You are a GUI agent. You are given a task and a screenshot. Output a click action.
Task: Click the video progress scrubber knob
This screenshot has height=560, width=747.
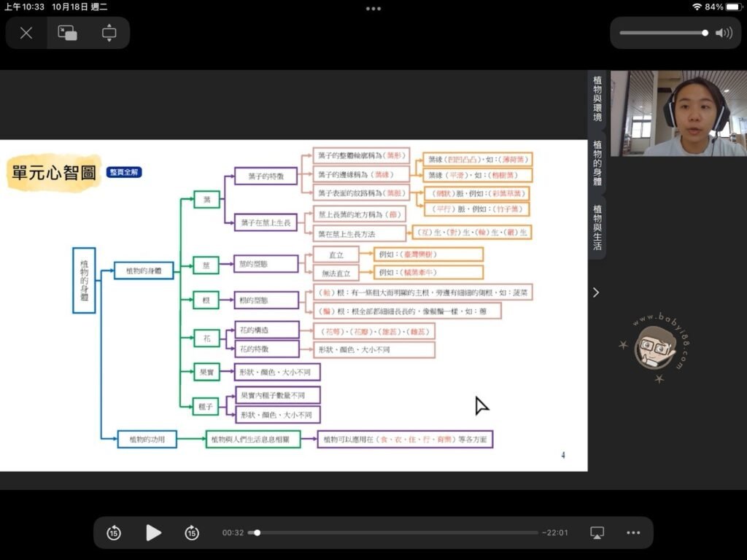point(257,532)
